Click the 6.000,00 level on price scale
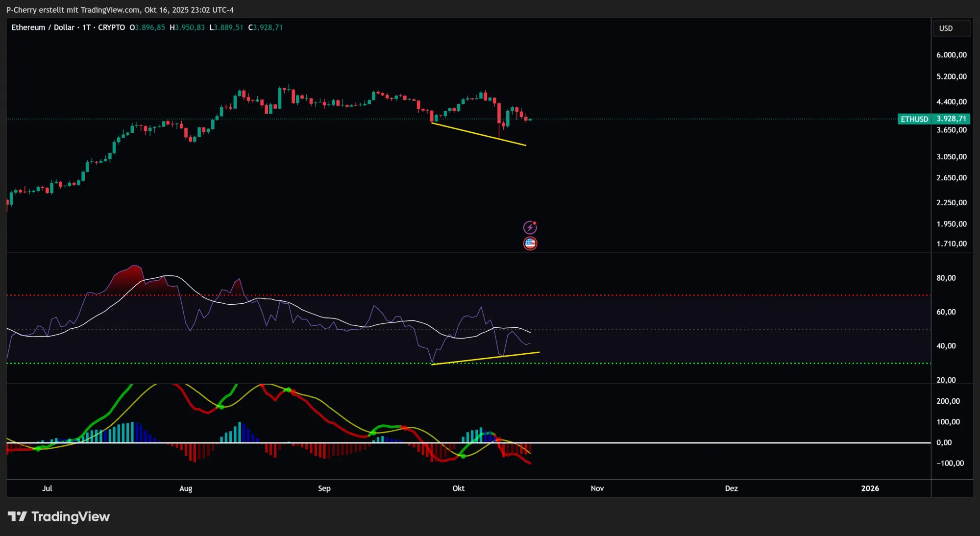980x536 pixels. tap(951, 55)
